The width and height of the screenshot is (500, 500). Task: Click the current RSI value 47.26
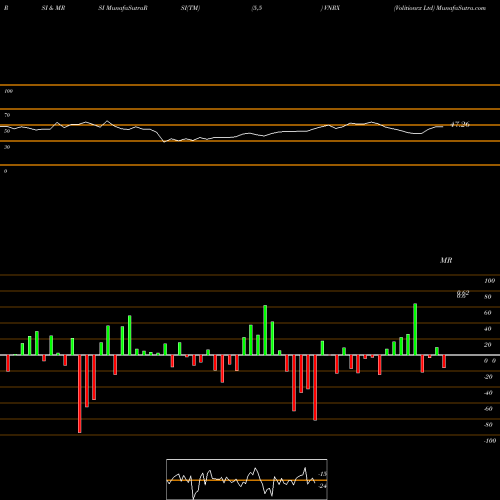pos(460,124)
